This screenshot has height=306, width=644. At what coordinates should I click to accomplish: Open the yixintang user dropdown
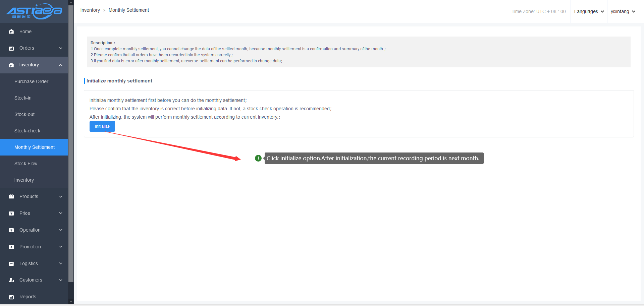pyautogui.click(x=623, y=11)
